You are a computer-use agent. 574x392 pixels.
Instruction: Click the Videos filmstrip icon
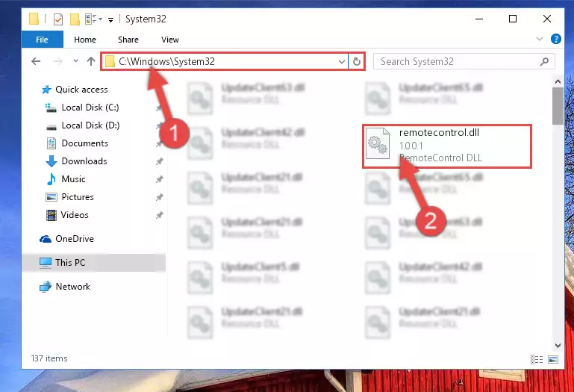52,215
